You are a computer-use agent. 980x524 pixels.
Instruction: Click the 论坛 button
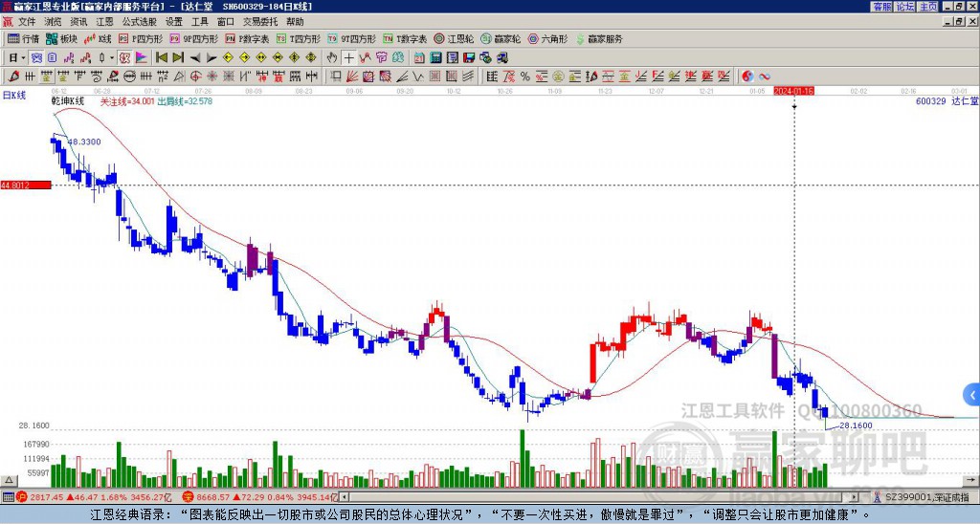904,7
